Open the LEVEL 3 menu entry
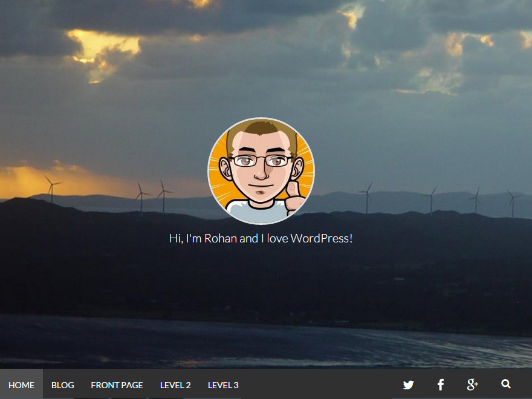 coord(223,384)
